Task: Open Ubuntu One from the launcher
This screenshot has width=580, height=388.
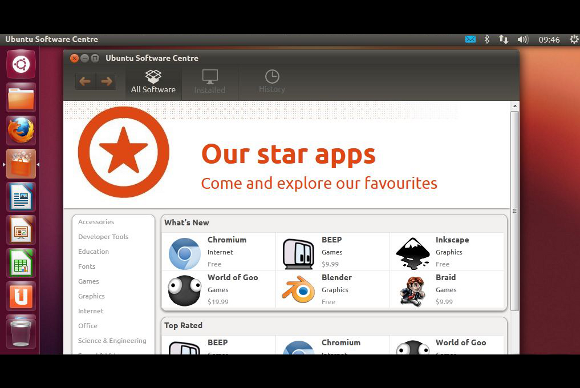Action: click(x=21, y=296)
